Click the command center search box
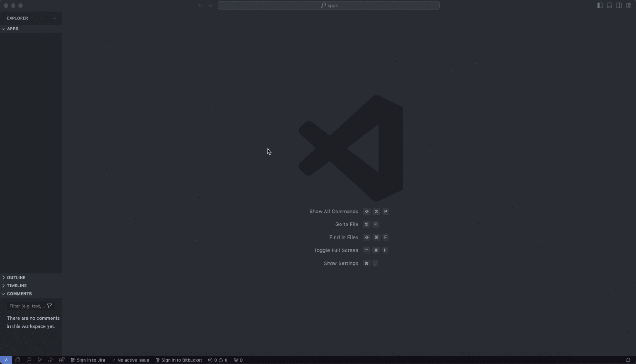Screen dimensions: 636x364 [x=329, y=5]
